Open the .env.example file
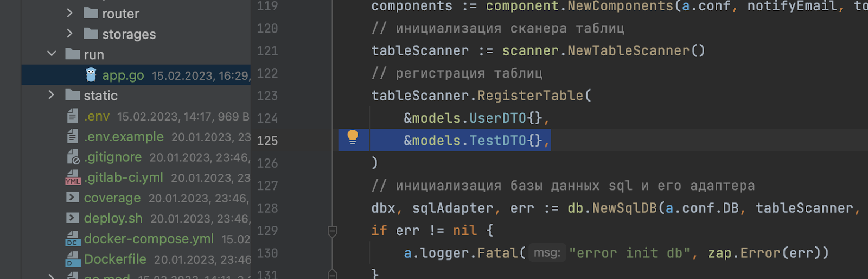The image size is (868, 279). point(124,137)
